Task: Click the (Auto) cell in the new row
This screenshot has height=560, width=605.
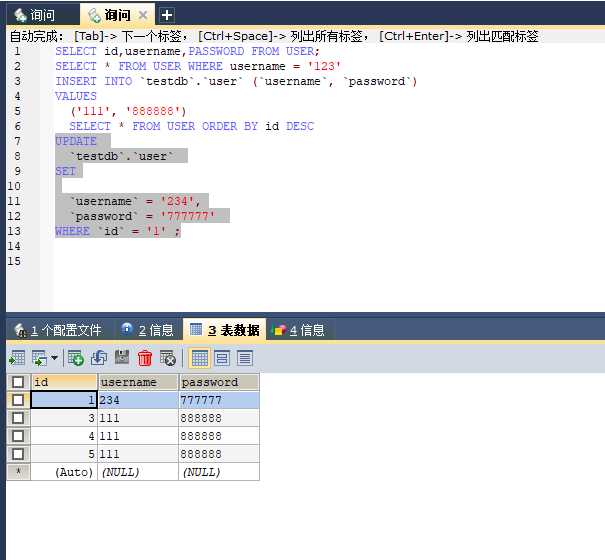Action: (64, 472)
